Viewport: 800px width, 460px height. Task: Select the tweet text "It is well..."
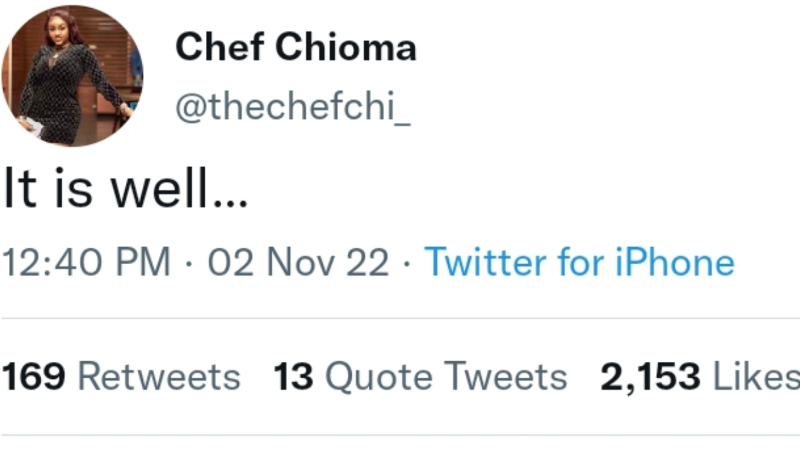tap(125, 190)
